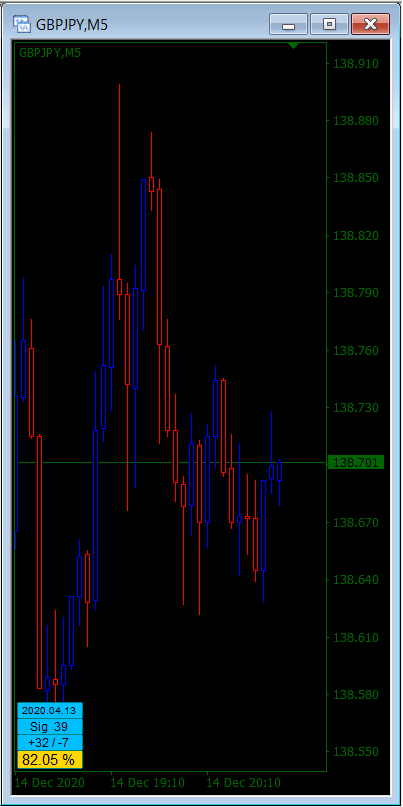Image resolution: width=403 pixels, height=807 pixels.
Task: Click the 2020.04.13 date label
Action: pyautogui.click(x=50, y=711)
